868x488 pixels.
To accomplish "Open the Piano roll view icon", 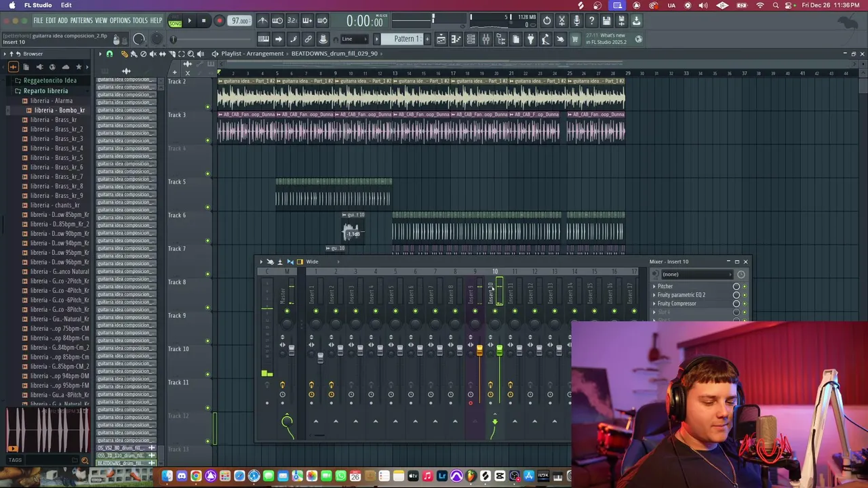I will point(456,39).
